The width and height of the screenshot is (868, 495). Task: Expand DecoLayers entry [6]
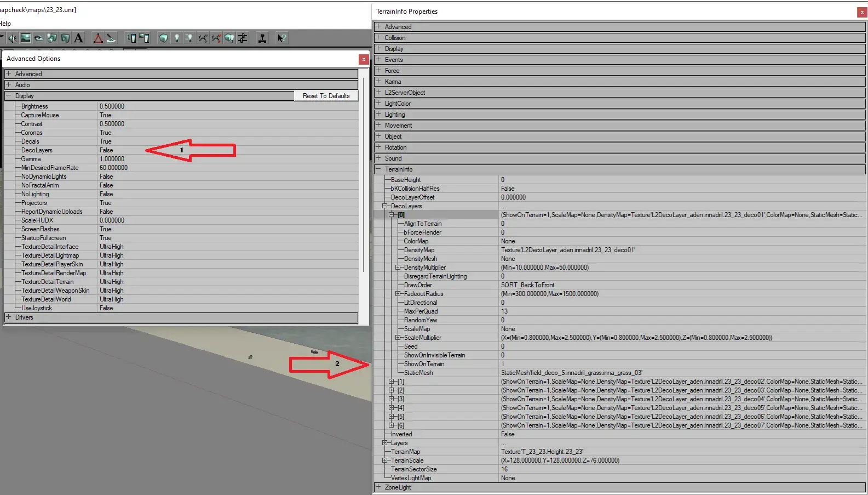(392, 425)
